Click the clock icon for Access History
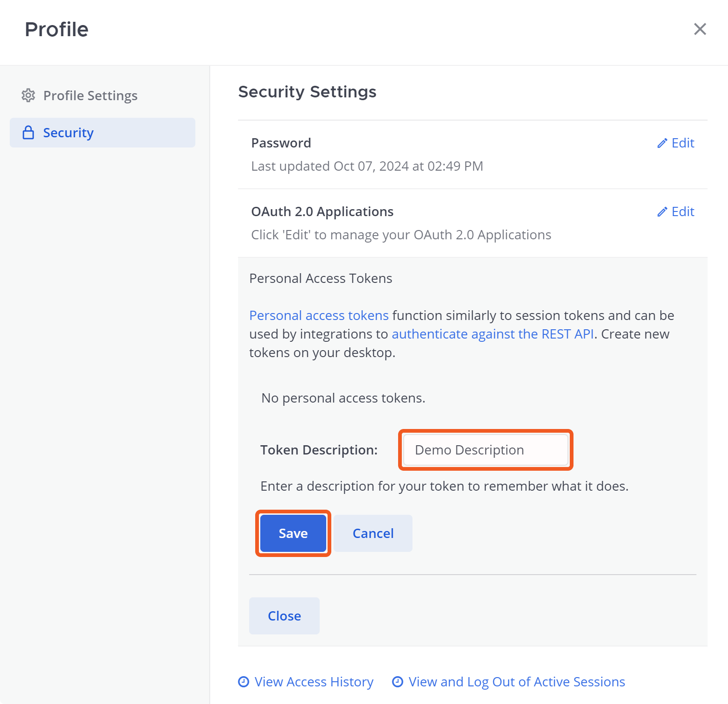This screenshot has height=704, width=728. click(244, 682)
